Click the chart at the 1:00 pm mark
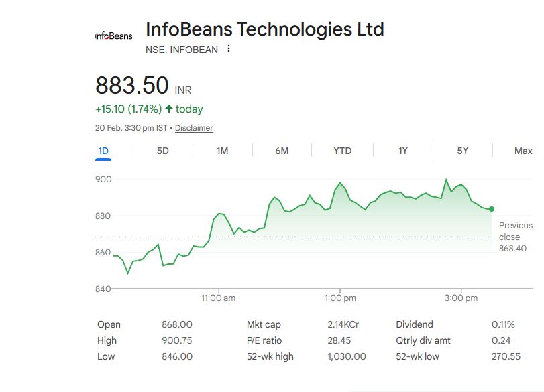This screenshot has height=392, width=544. (340, 183)
